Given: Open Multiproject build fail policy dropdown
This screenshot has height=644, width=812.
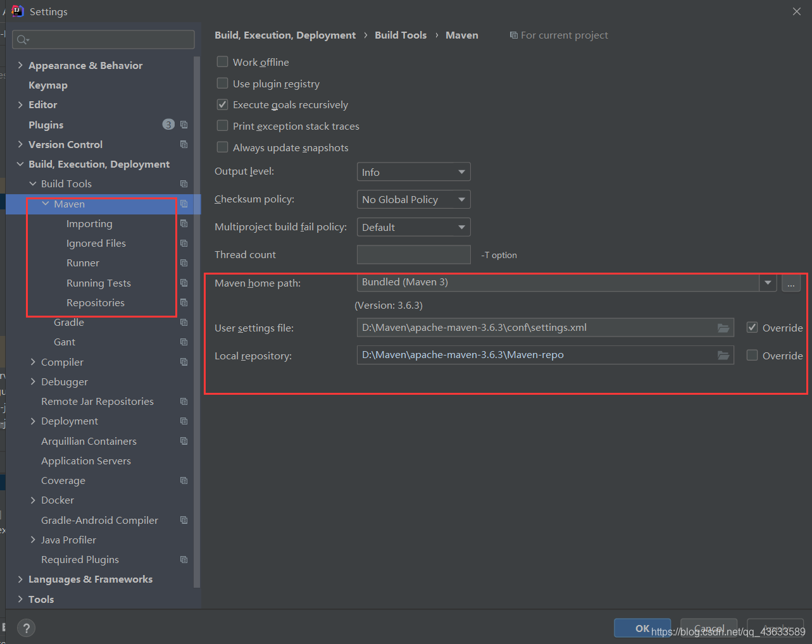Looking at the screenshot, I should 414,227.
